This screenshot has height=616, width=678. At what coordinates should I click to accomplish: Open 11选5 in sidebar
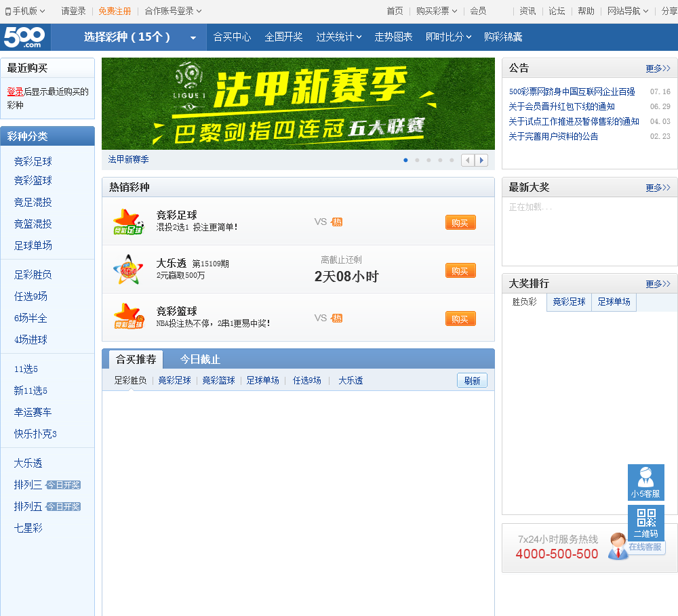click(x=26, y=369)
